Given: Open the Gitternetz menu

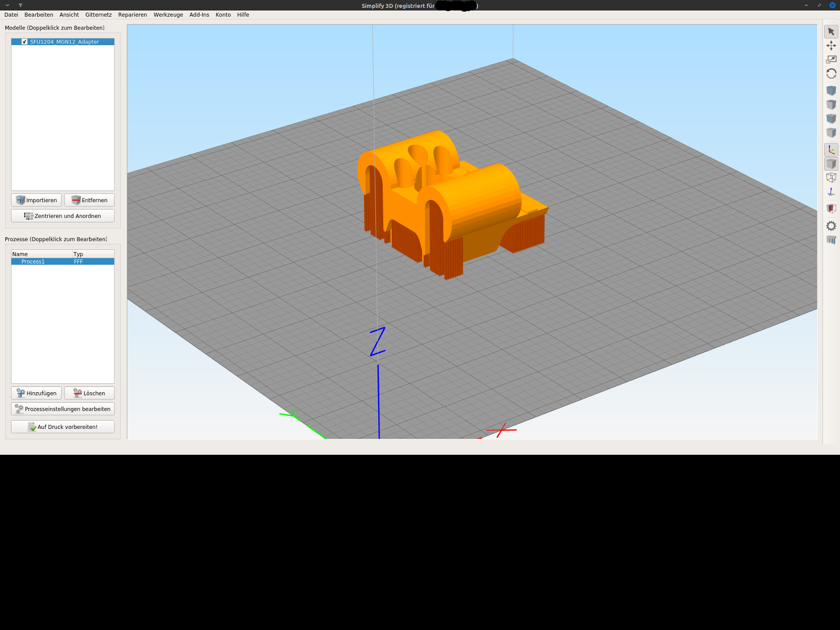Looking at the screenshot, I should tap(99, 15).
